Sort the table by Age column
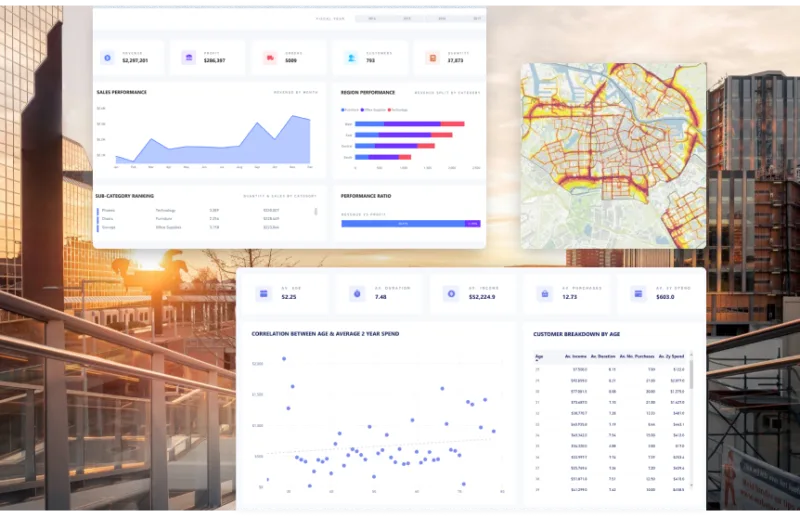 pos(539,356)
